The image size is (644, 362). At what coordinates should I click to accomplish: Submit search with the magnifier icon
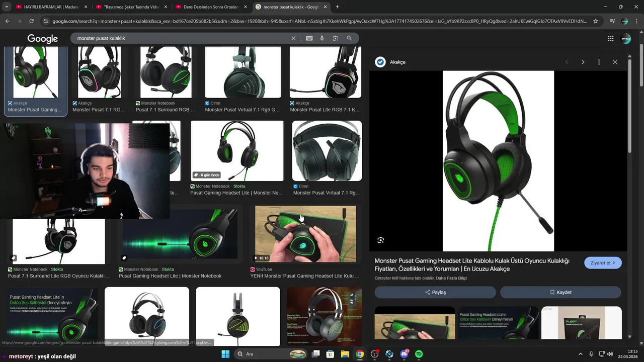(349, 38)
